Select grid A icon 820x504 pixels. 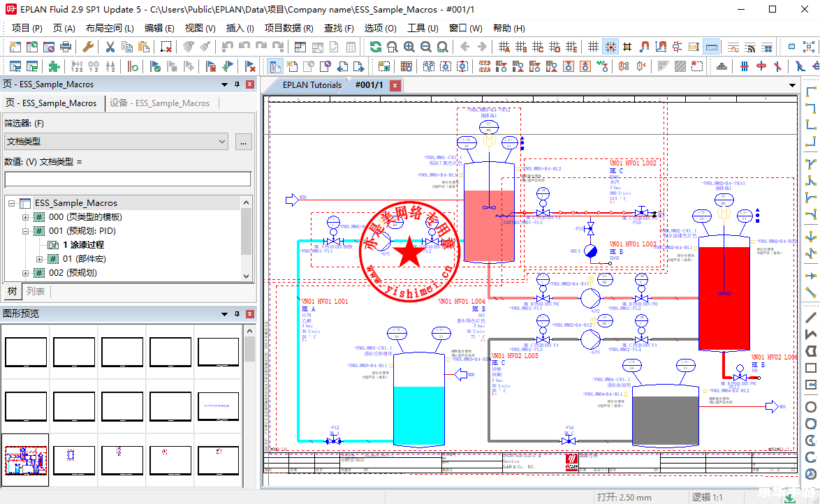tap(504, 47)
